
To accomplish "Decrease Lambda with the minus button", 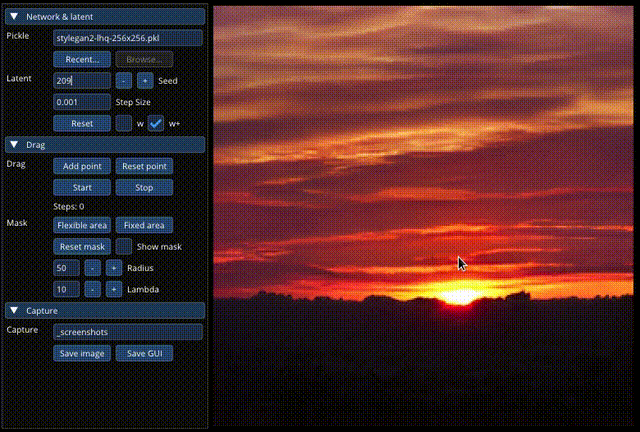I will [93, 289].
